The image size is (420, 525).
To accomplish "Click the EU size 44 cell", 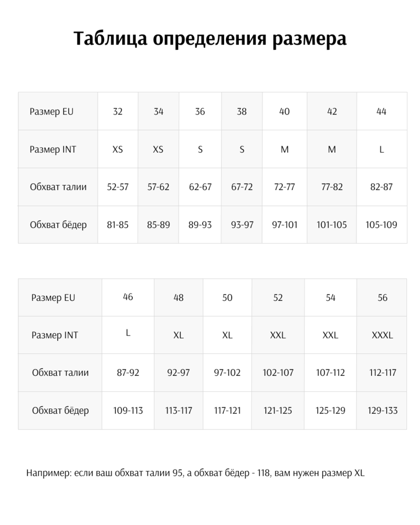I will [382, 111].
